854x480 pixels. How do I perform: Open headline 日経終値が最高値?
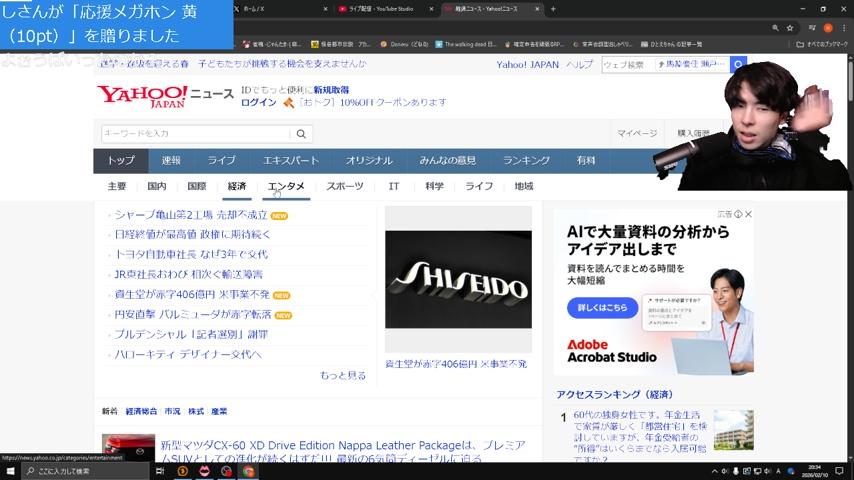tap(192, 235)
